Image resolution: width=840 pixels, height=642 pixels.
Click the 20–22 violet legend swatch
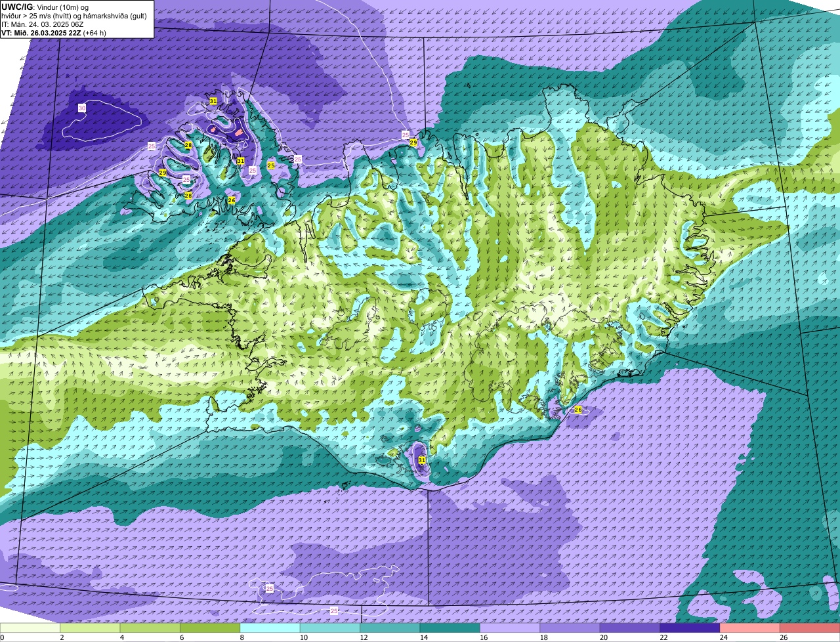630,628
